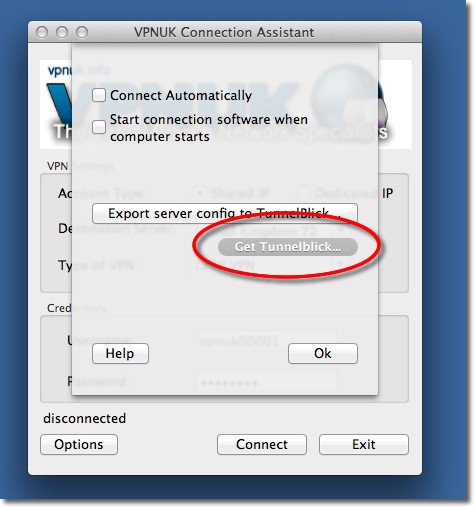Image resolution: width=474 pixels, height=507 pixels.
Task: Toggle Start connection software when computer starts
Action: tap(99, 127)
